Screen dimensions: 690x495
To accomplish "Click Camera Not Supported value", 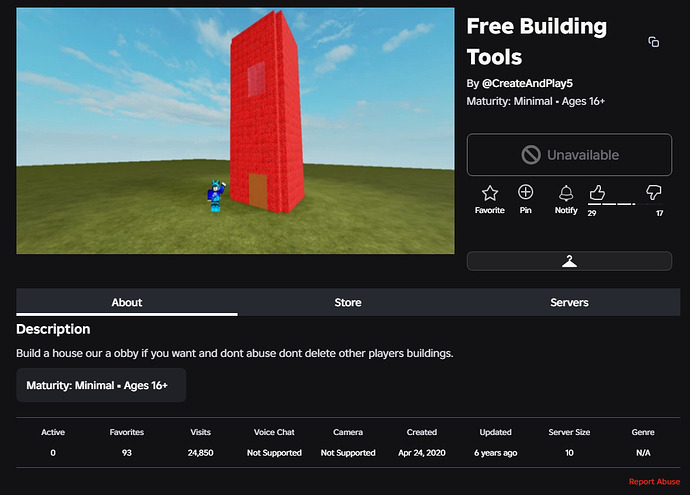I will coord(348,453).
